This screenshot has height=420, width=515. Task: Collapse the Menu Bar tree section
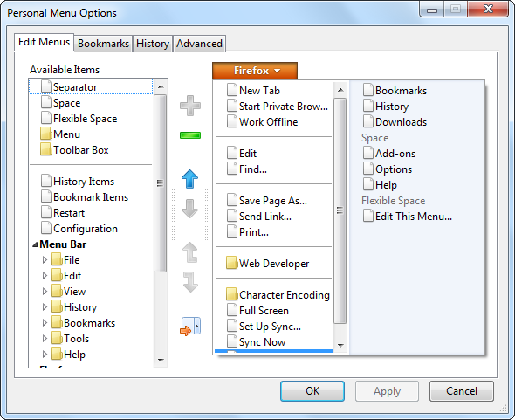35,244
